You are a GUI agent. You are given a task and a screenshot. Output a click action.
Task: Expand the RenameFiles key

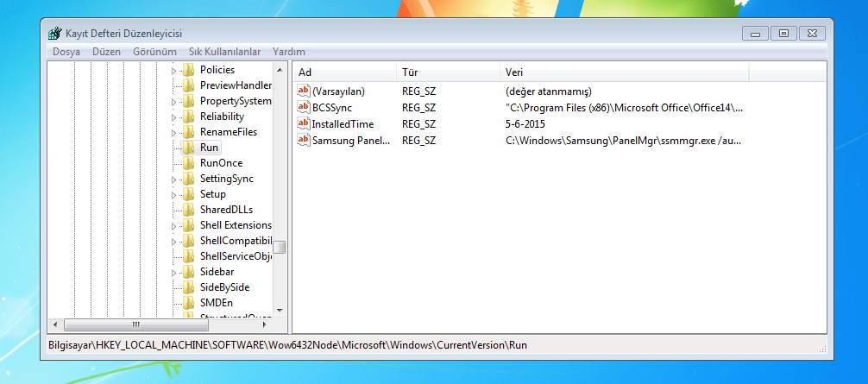pyautogui.click(x=173, y=133)
